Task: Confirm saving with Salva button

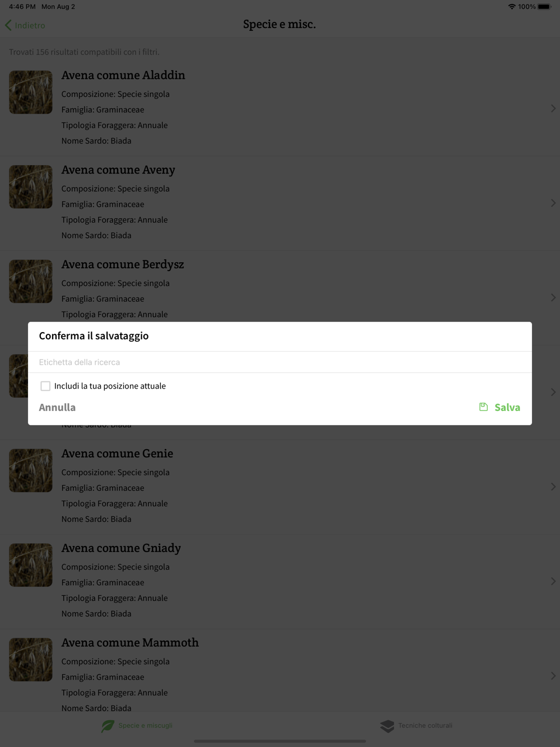Action: coord(500,407)
